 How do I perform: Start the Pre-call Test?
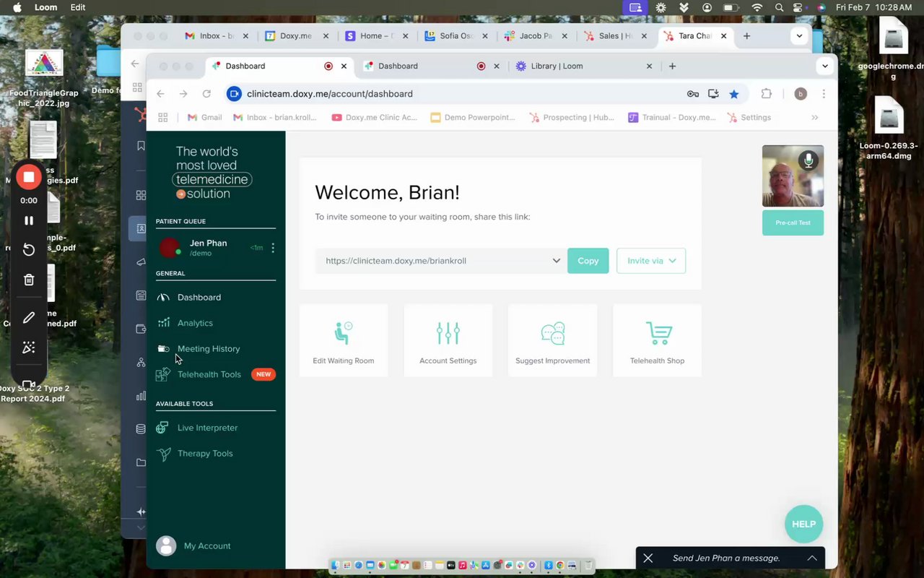pos(793,223)
